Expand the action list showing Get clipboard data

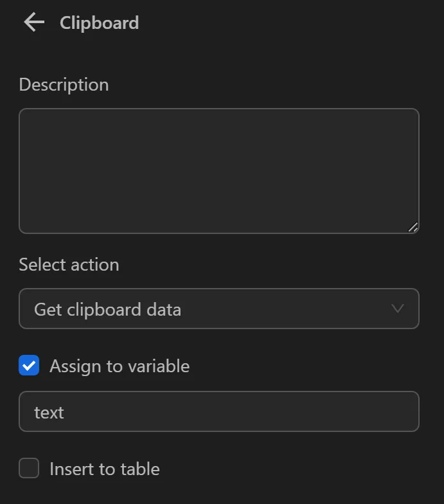[x=218, y=309]
